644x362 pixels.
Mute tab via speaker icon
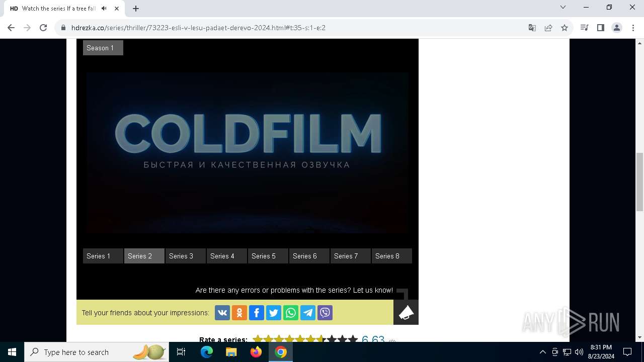(x=104, y=9)
